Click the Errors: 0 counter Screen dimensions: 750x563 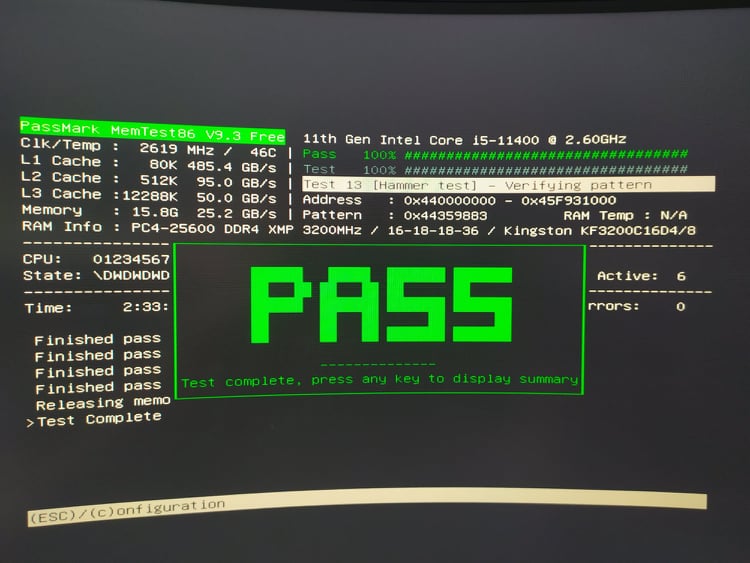637,306
